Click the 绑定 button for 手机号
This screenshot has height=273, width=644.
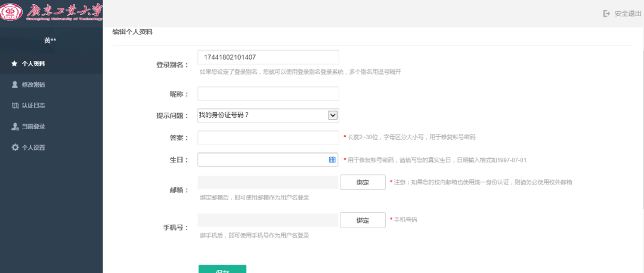(363, 220)
